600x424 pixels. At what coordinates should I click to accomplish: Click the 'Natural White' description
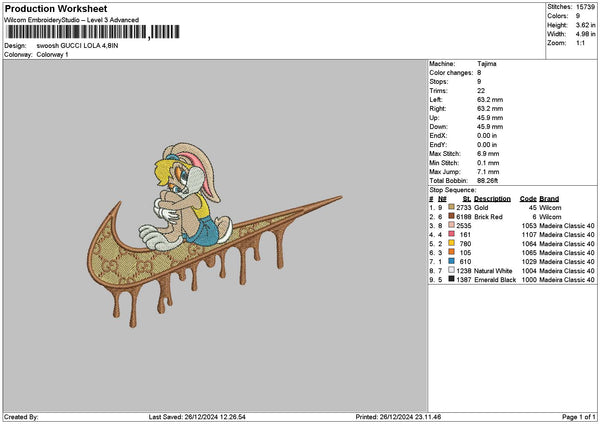(x=493, y=271)
